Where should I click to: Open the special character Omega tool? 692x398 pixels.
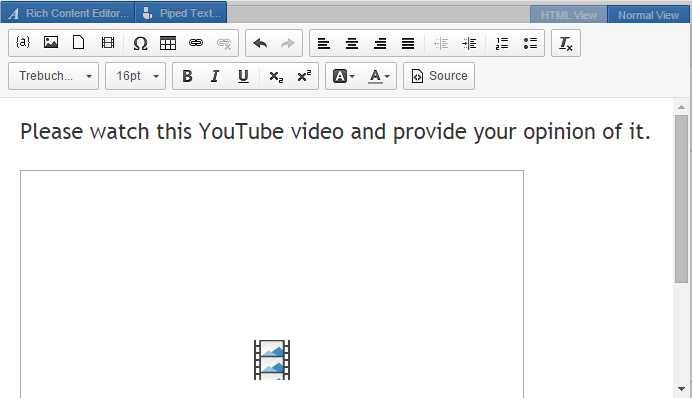point(140,43)
